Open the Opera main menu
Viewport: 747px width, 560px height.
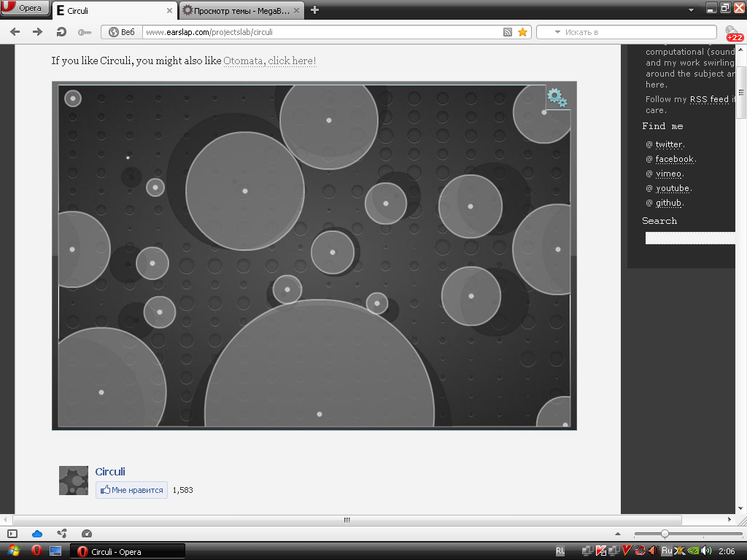point(26,9)
